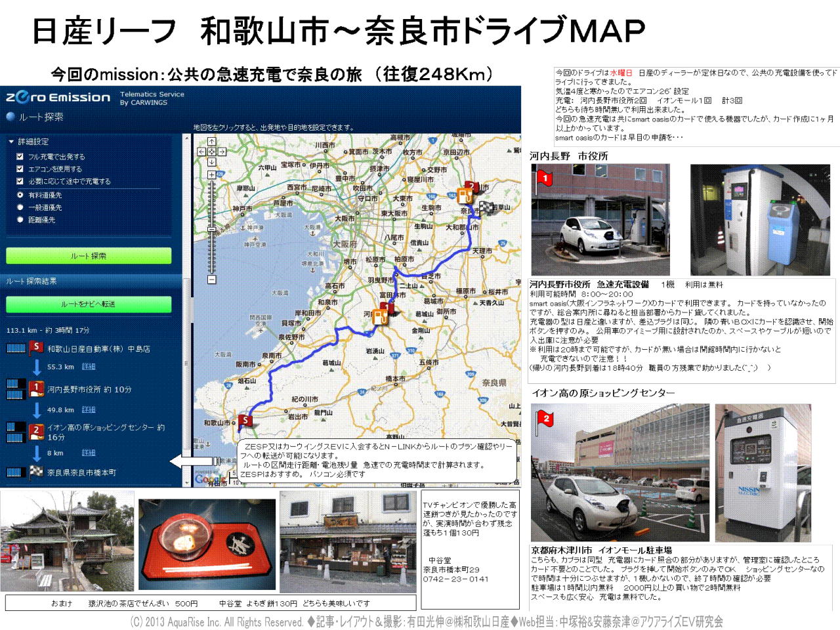Toggle 必要に応じて途中で充電する checkbox
840x630 pixels.
pos(20,181)
